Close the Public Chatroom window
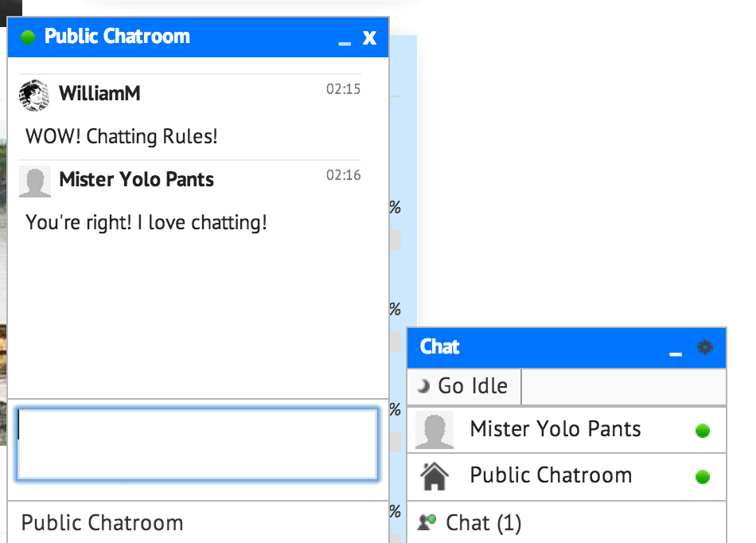This screenshot has height=543, width=756. pos(369,38)
